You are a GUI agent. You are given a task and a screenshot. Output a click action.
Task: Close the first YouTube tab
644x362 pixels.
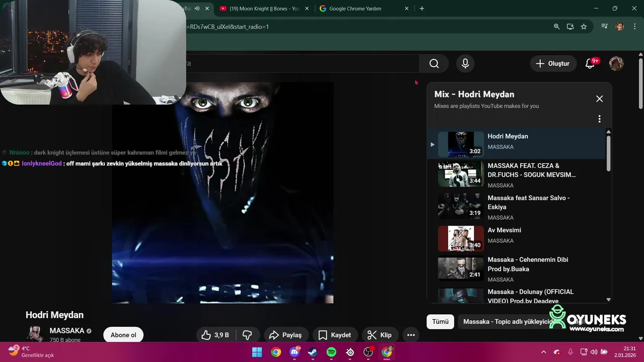[x=207, y=9]
